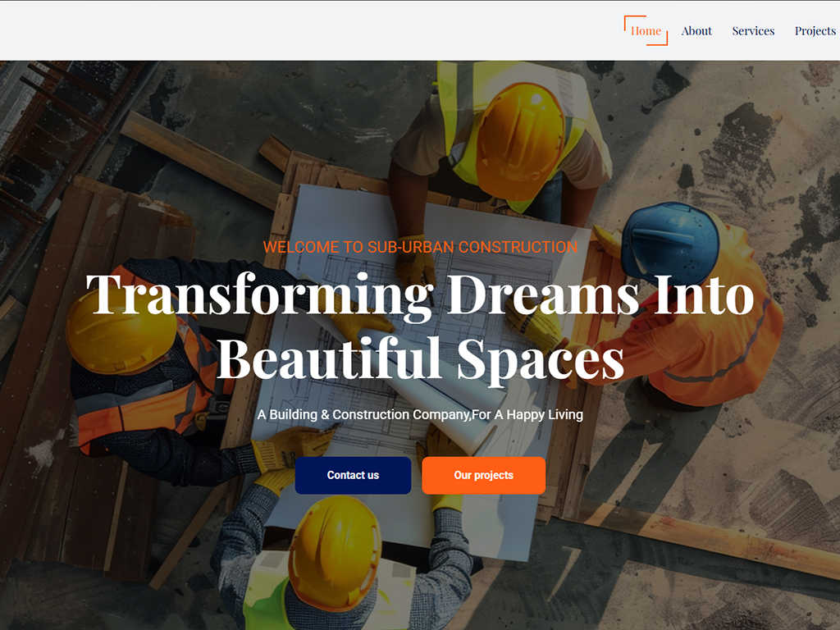
Task: Click the Contact us button
Action: click(x=353, y=475)
